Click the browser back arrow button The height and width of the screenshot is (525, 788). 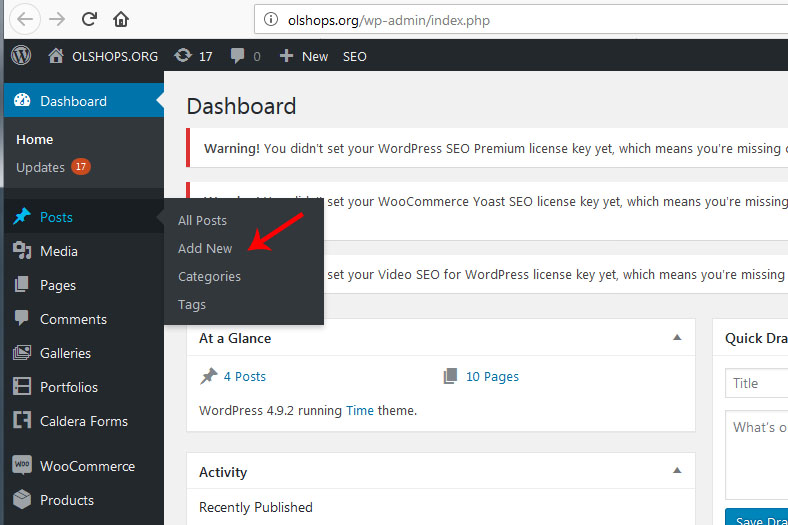pyautogui.click(x=25, y=20)
